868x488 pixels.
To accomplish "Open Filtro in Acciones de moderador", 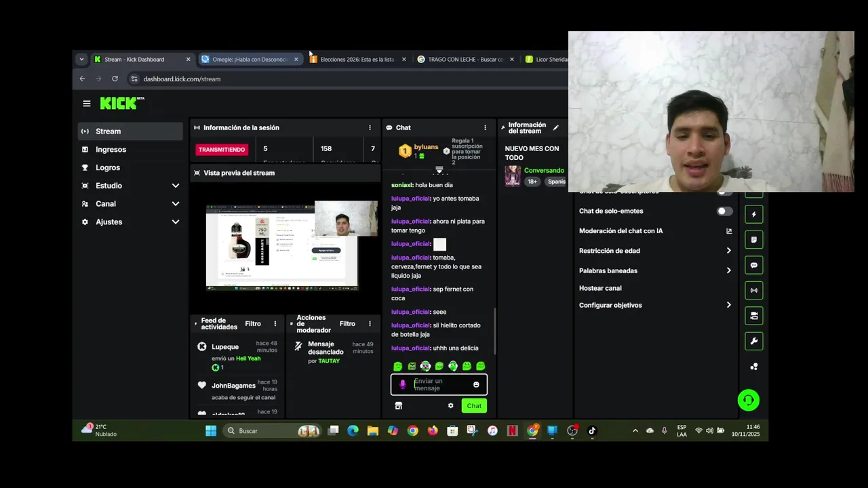I will click(347, 324).
